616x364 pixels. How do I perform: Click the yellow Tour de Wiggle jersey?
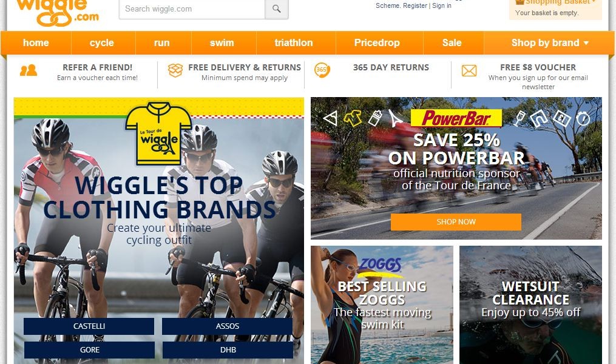(x=158, y=133)
